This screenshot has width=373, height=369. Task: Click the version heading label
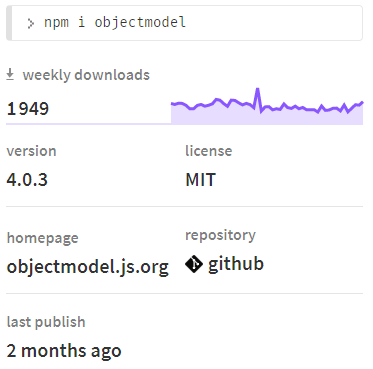(x=32, y=151)
